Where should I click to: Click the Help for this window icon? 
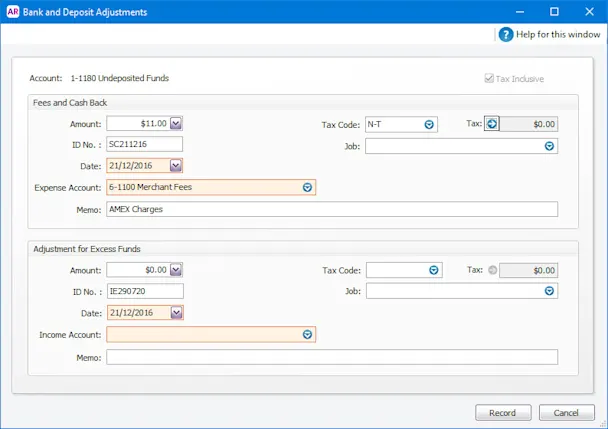506,35
